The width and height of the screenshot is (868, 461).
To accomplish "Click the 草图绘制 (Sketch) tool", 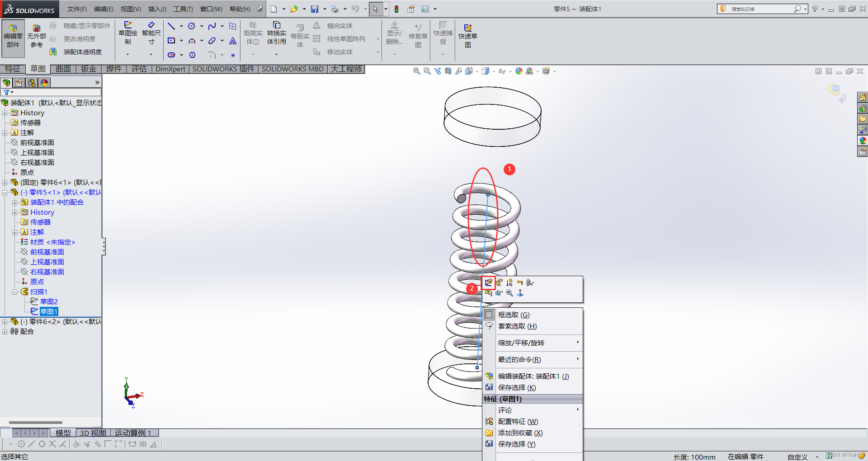I will click(128, 33).
